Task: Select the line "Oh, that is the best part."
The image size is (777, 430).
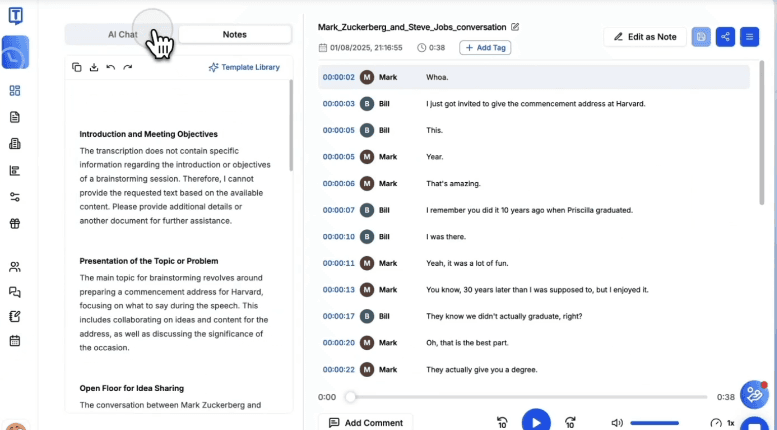Action: tap(467, 343)
